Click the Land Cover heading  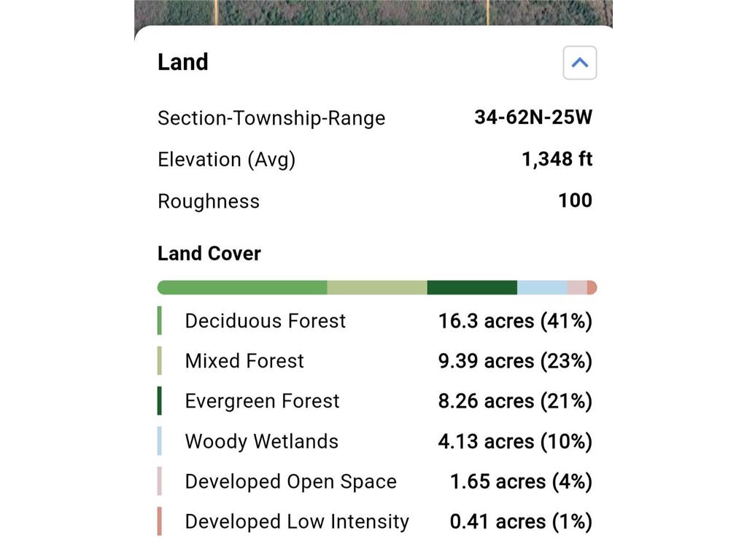pyautogui.click(x=209, y=253)
